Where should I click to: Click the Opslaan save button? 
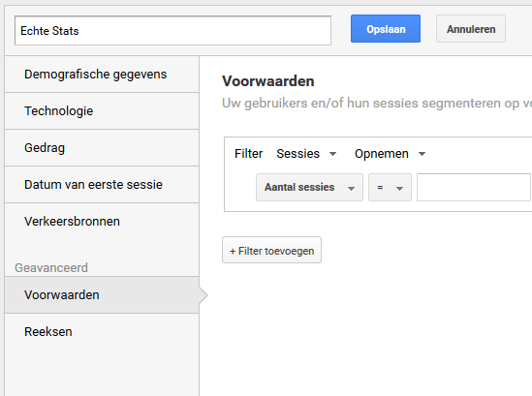coord(386,29)
